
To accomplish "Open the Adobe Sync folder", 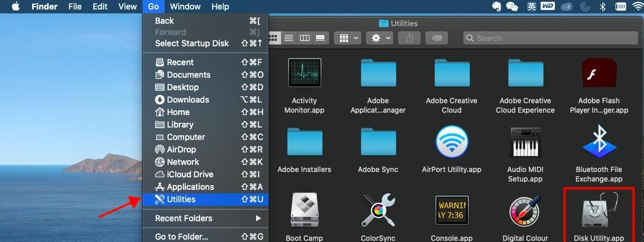I will tap(378, 142).
